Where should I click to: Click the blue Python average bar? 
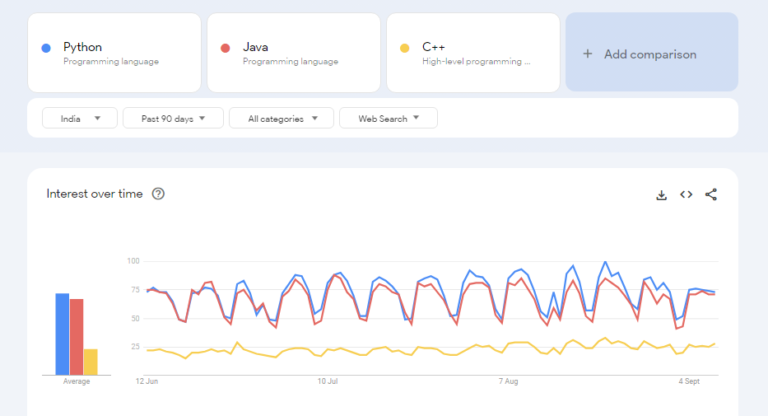tap(62, 334)
